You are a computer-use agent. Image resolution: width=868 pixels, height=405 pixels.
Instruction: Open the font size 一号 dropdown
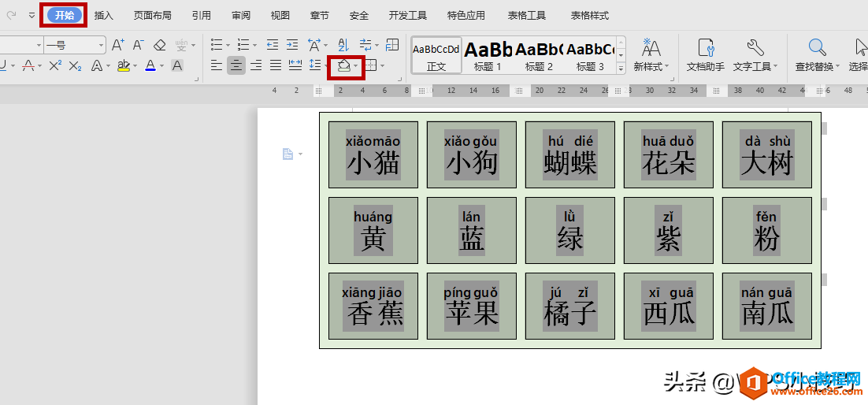[102, 46]
